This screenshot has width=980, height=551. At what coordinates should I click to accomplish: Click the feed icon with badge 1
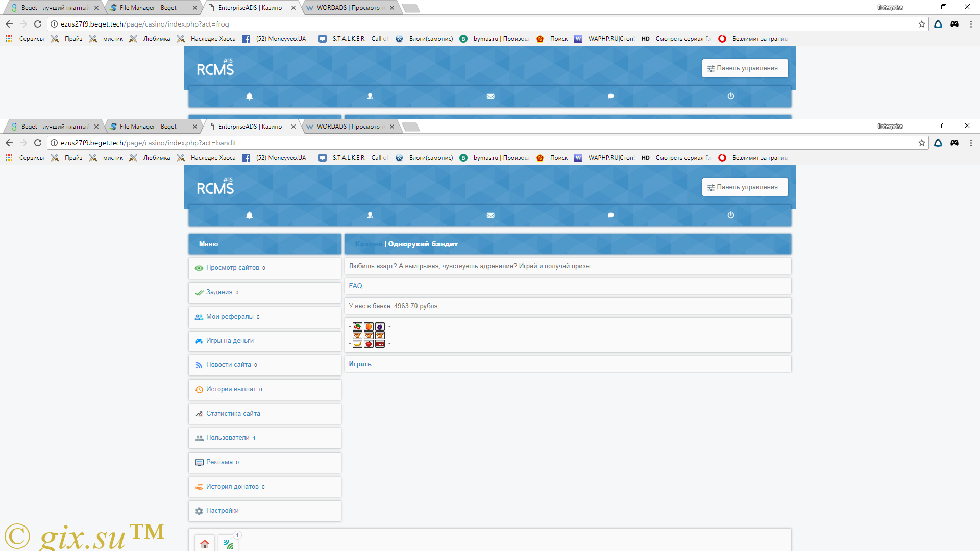point(228,544)
